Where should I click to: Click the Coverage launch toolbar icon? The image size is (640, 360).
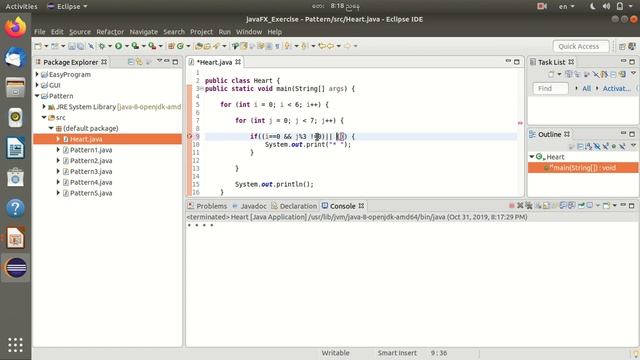[135, 46]
